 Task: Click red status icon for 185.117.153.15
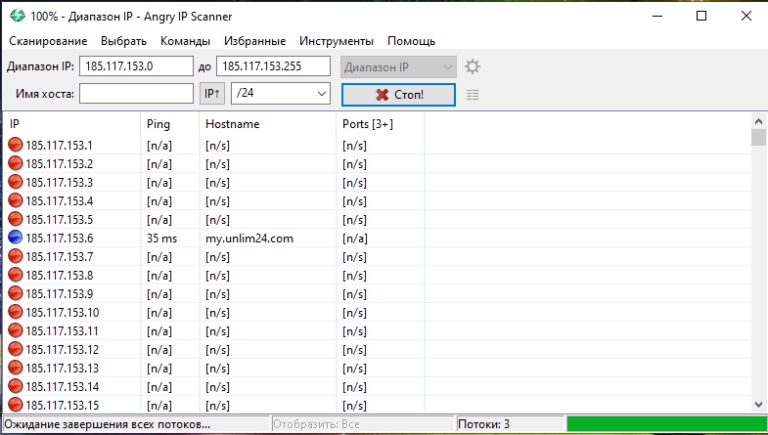(x=16, y=405)
